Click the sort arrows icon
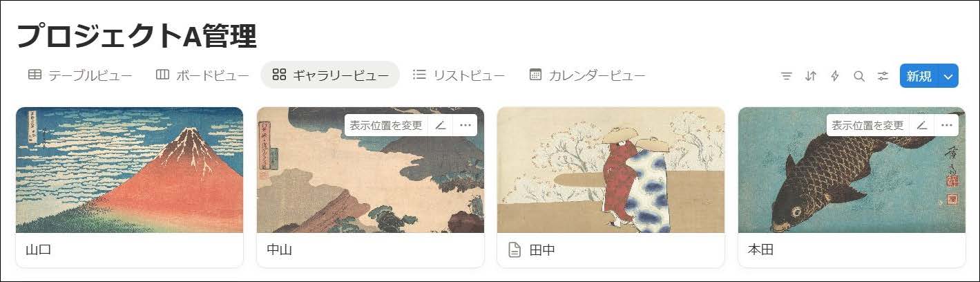The height and width of the screenshot is (282, 980). 811,76
